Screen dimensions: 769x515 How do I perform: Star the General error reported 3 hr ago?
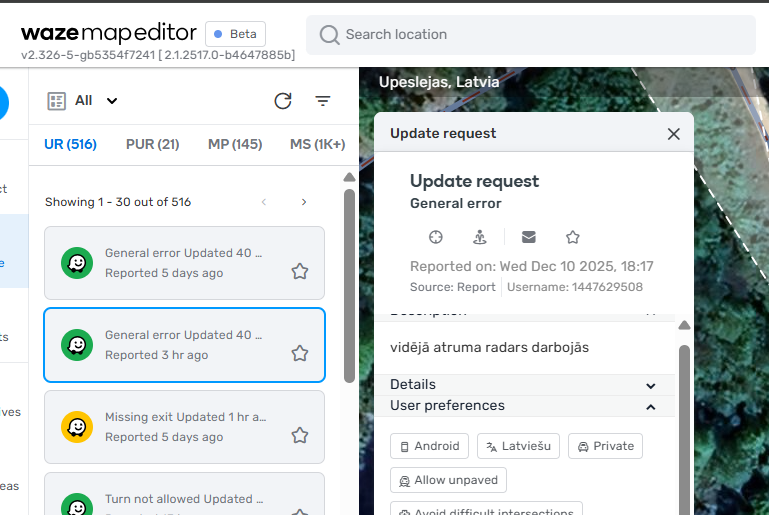coord(299,353)
